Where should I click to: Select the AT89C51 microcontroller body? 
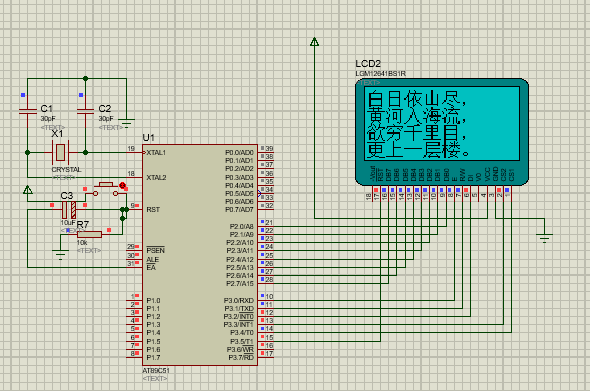200,255
